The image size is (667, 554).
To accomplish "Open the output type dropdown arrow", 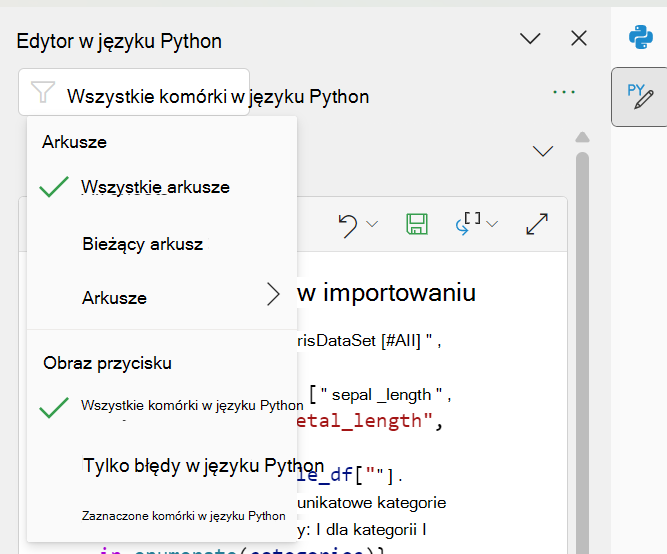I will [x=492, y=224].
